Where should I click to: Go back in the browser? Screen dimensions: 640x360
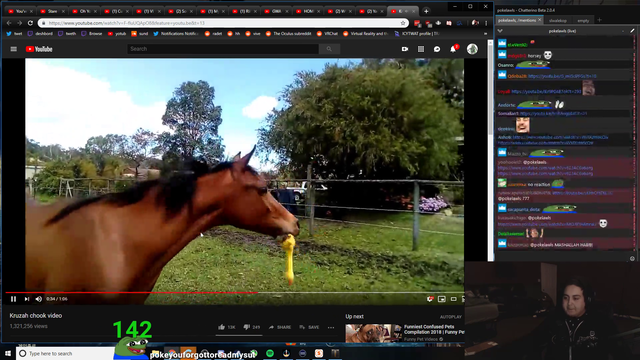[x=9, y=23]
